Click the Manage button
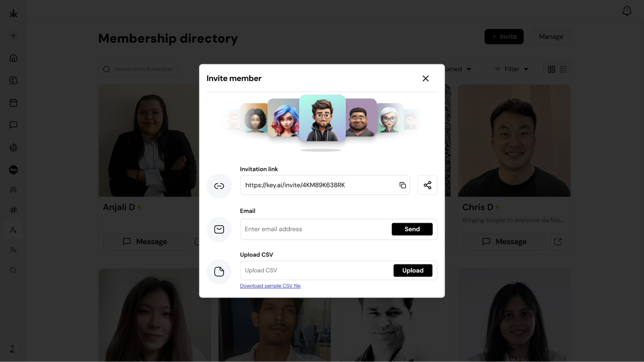Viewport: 644px width, 362px height. (x=551, y=37)
